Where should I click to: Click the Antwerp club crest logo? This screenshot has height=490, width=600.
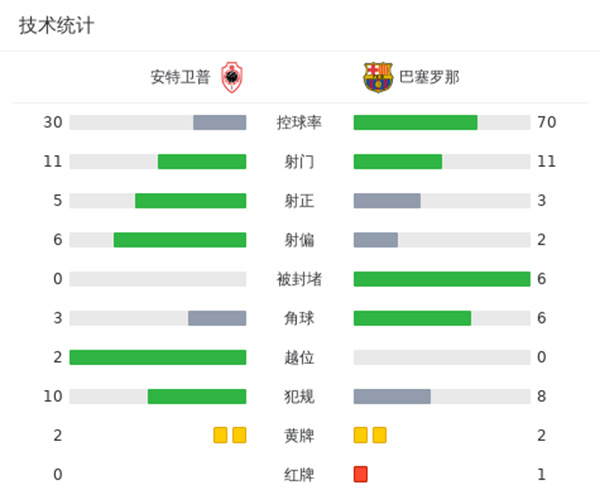click(232, 77)
